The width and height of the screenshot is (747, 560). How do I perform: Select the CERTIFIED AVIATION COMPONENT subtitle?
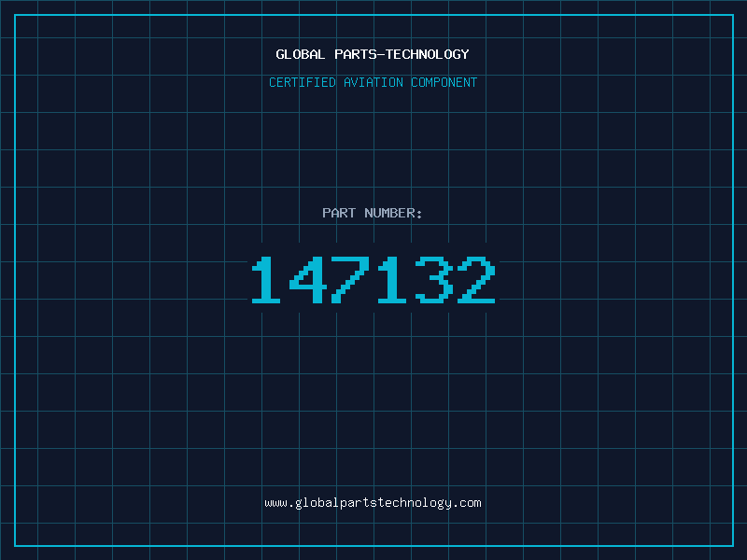373,82
